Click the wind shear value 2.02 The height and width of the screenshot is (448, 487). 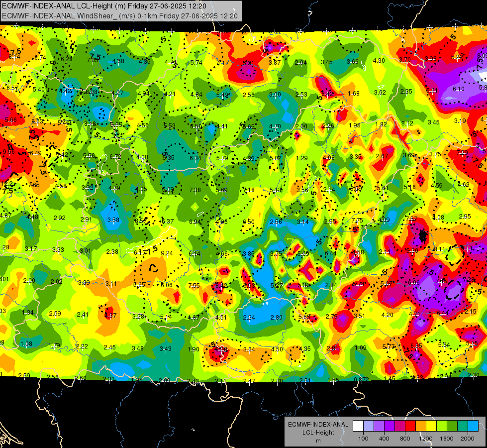click(57, 281)
